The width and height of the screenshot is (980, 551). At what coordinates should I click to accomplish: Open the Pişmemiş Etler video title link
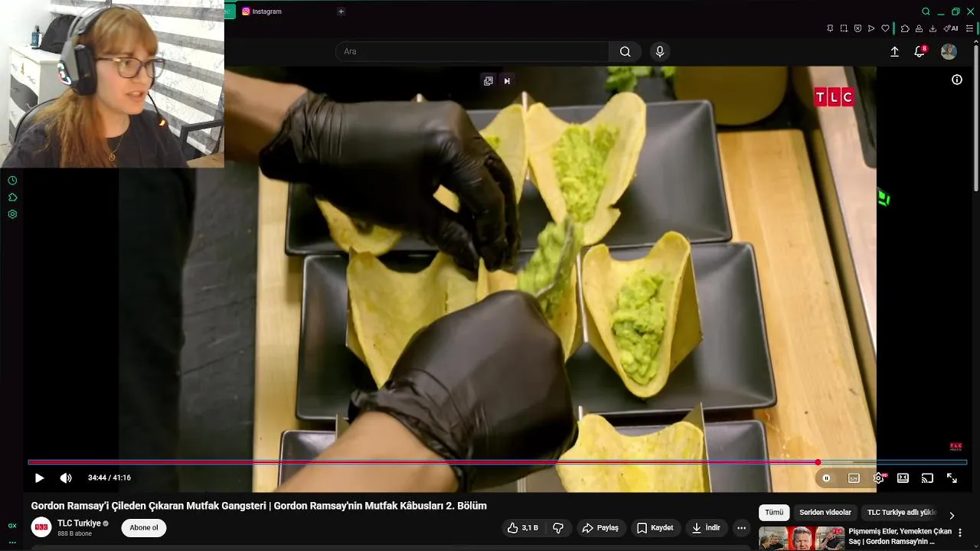click(x=900, y=536)
